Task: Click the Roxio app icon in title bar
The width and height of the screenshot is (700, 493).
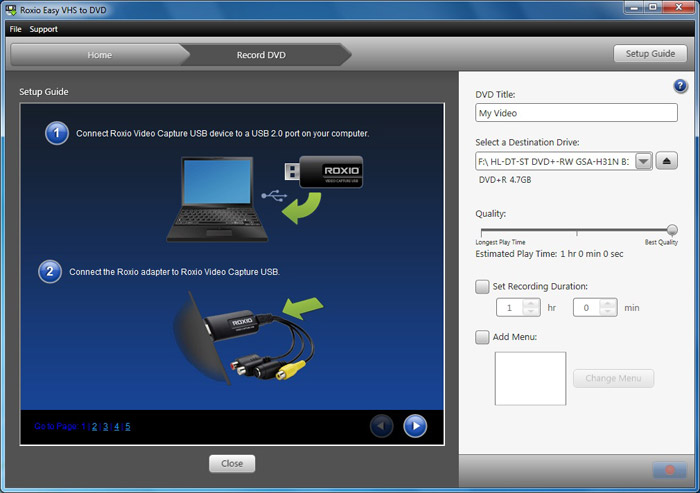Action: pos(11,10)
